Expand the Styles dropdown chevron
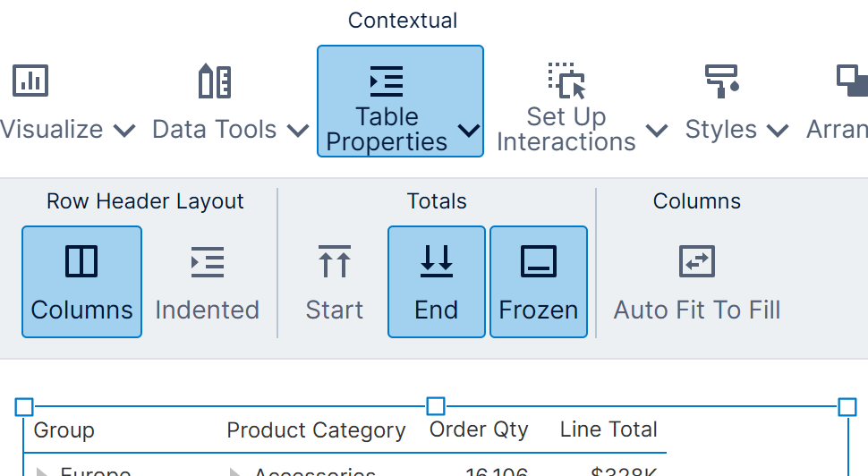868x476 pixels. pos(779,131)
